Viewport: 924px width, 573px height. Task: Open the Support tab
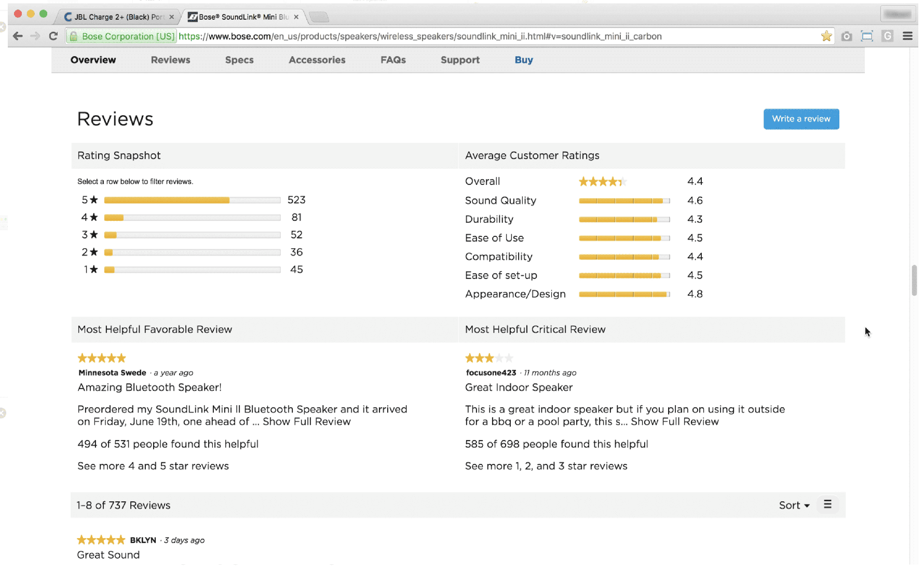[x=460, y=60]
